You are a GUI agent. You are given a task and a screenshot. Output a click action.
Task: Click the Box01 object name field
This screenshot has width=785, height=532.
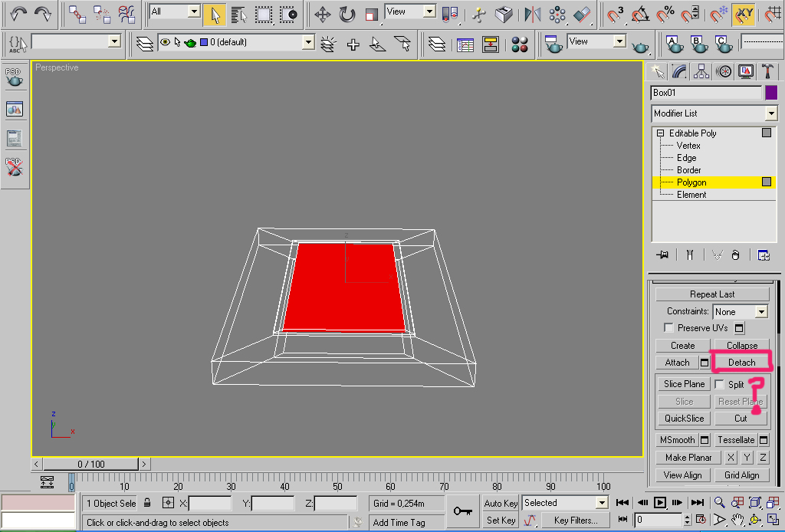point(706,93)
